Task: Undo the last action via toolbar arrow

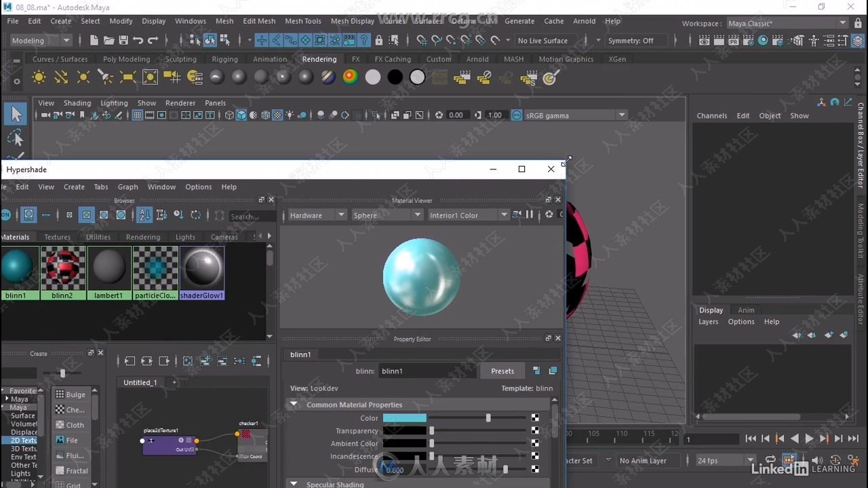Action: [x=138, y=41]
